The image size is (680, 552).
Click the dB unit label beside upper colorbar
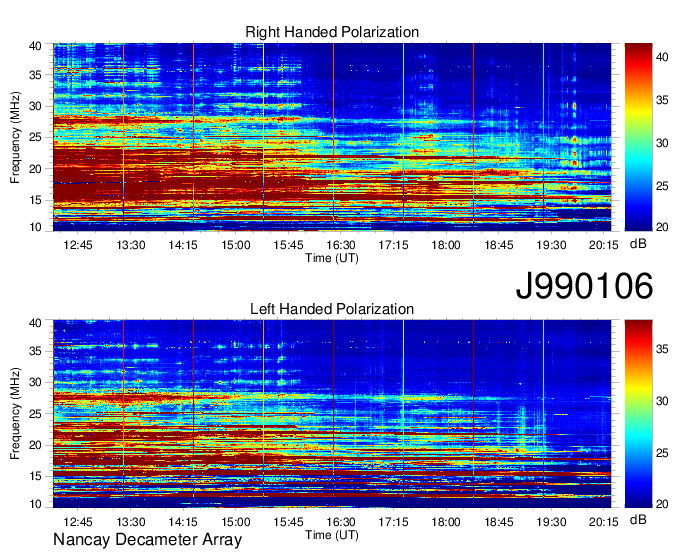click(x=638, y=244)
